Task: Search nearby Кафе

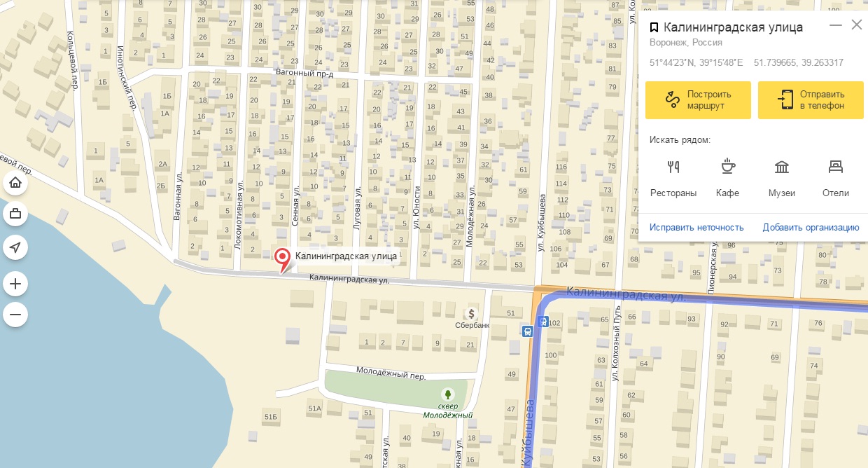Action: coord(728,177)
